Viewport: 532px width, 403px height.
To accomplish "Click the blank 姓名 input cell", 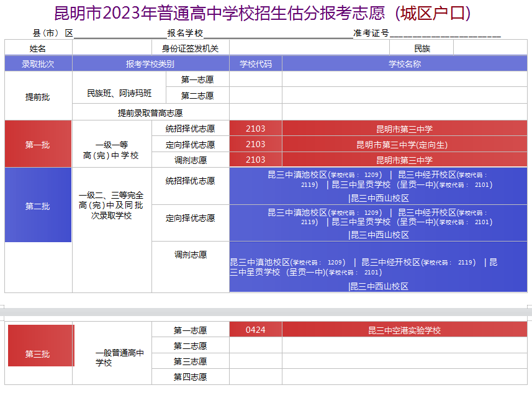I will tap(112, 48).
